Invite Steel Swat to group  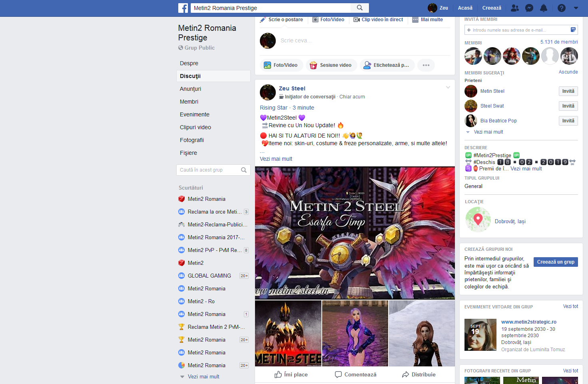[568, 106]
